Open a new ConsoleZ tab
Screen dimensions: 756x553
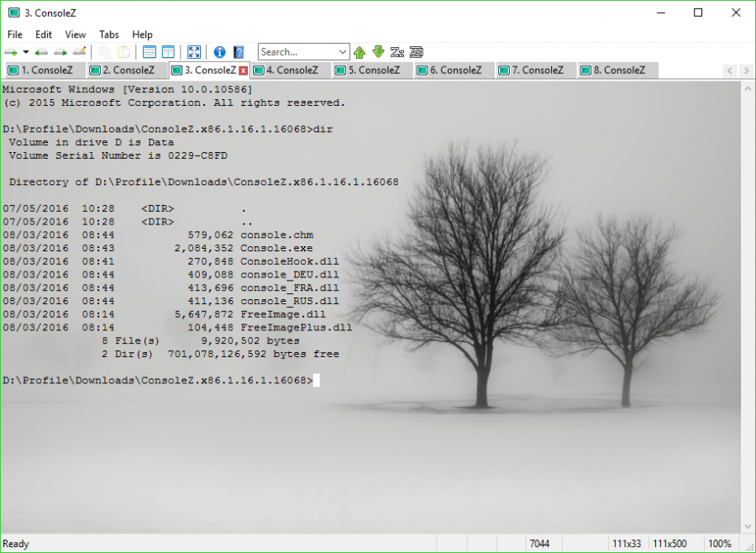(x=10, y=51)
